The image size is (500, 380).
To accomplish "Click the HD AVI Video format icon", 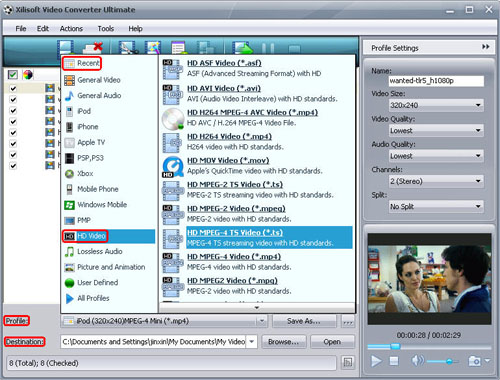I will click(x=173, y=94).
